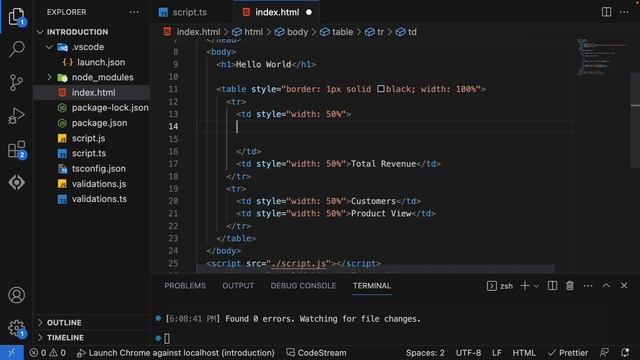Open the new terminal profile dropdown arrow

click(536, 286)
